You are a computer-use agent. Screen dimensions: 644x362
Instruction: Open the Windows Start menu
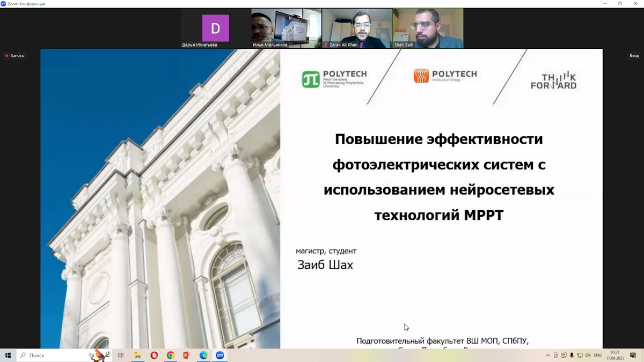pos(8,356)
